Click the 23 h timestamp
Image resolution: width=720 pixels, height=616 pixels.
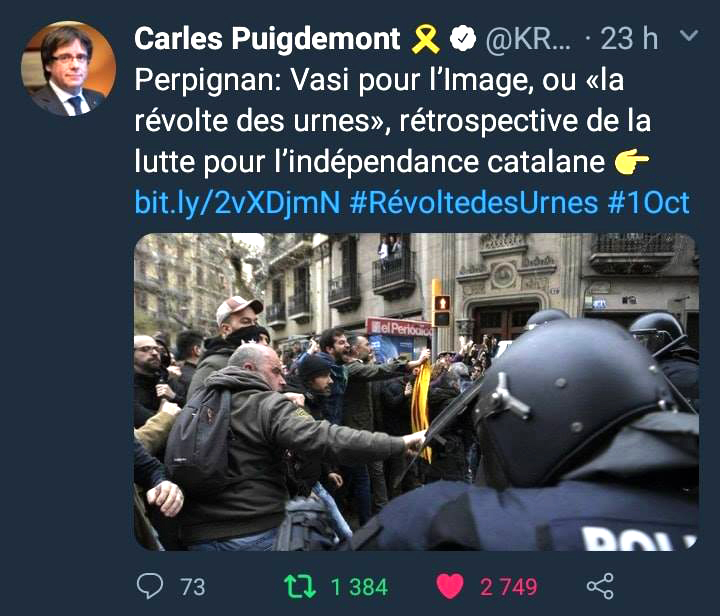click(629, 39)
